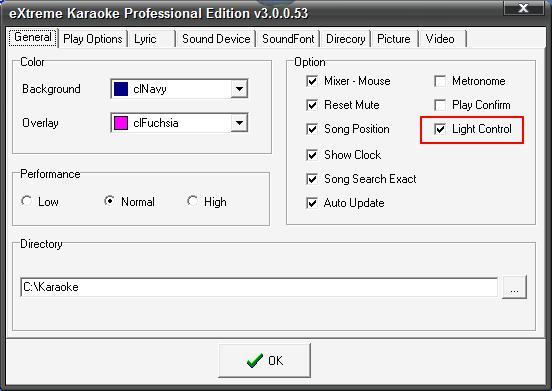Check the Play Confirm option
This screenshot has width=552, height=391.
click(440, 105)
